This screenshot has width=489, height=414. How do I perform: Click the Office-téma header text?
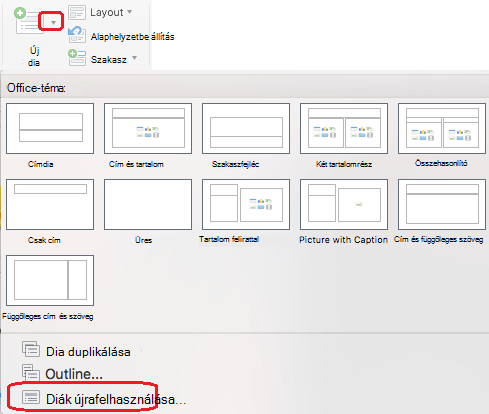[x=36, y=88]
